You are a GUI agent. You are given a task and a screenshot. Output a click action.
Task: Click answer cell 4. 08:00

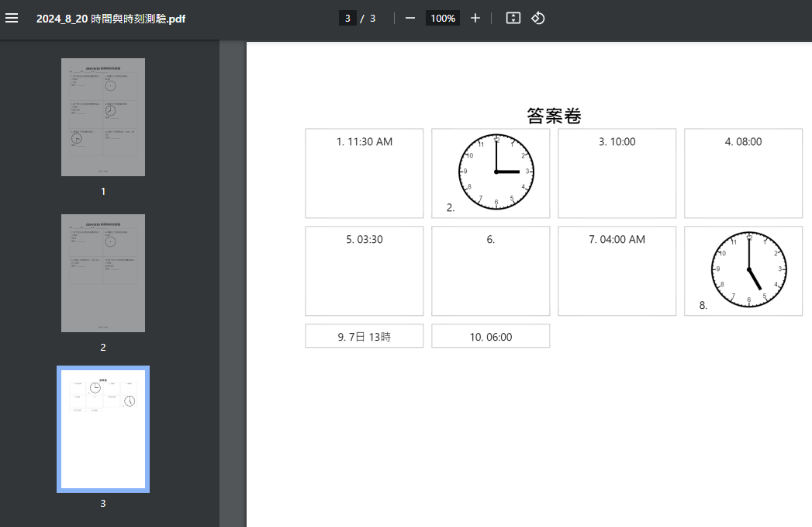pos(743,173)
